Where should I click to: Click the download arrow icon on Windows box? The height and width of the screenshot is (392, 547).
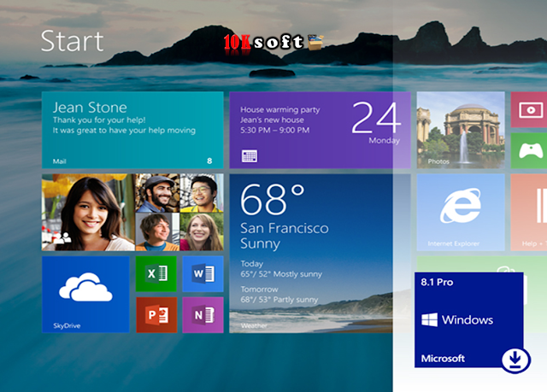(516, 360)
